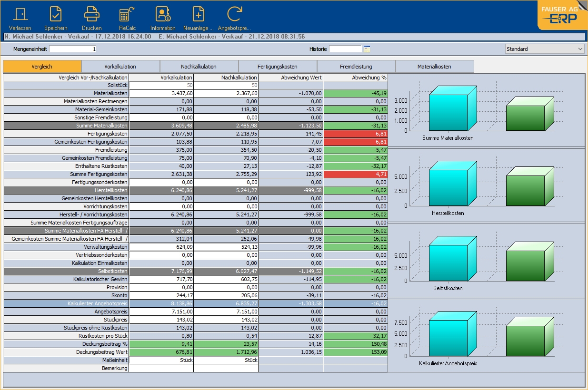Click the Nachkalkulation column header
This screenshot has width=588, height=390.
[x=226, y=77]
